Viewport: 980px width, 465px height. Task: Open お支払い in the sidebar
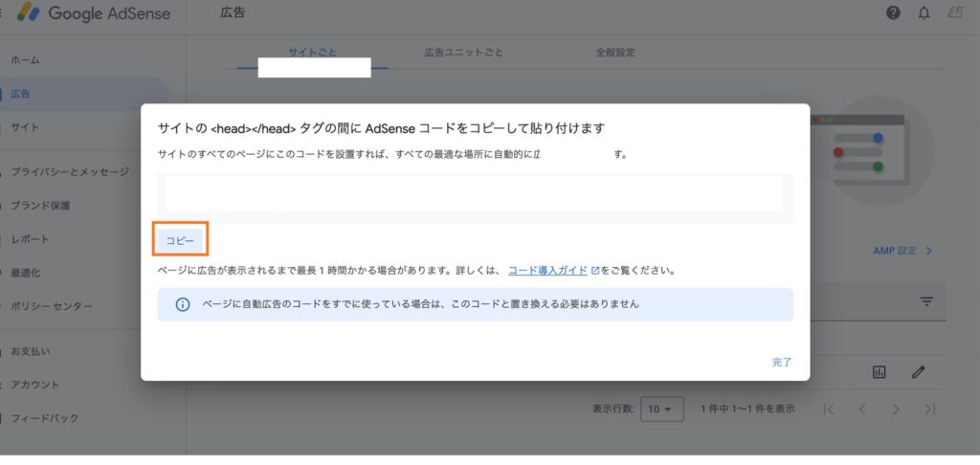coord(30,351)
